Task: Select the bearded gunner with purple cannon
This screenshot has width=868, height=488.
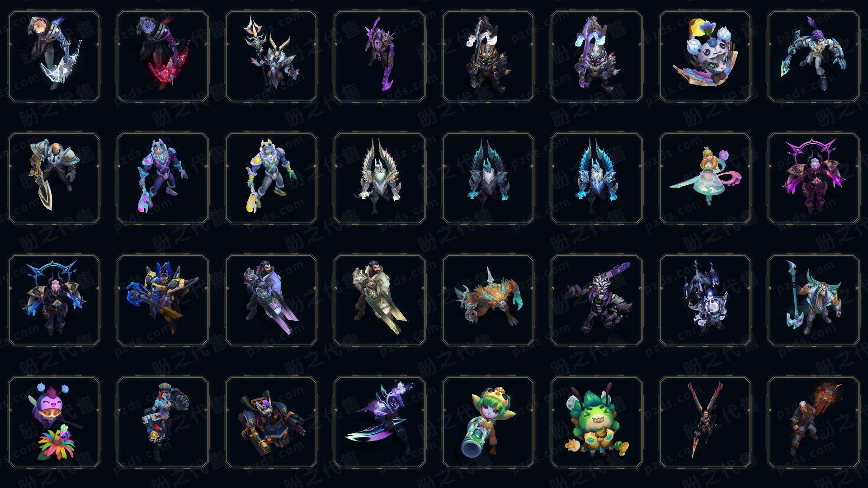Action: (x=271, y=300)
